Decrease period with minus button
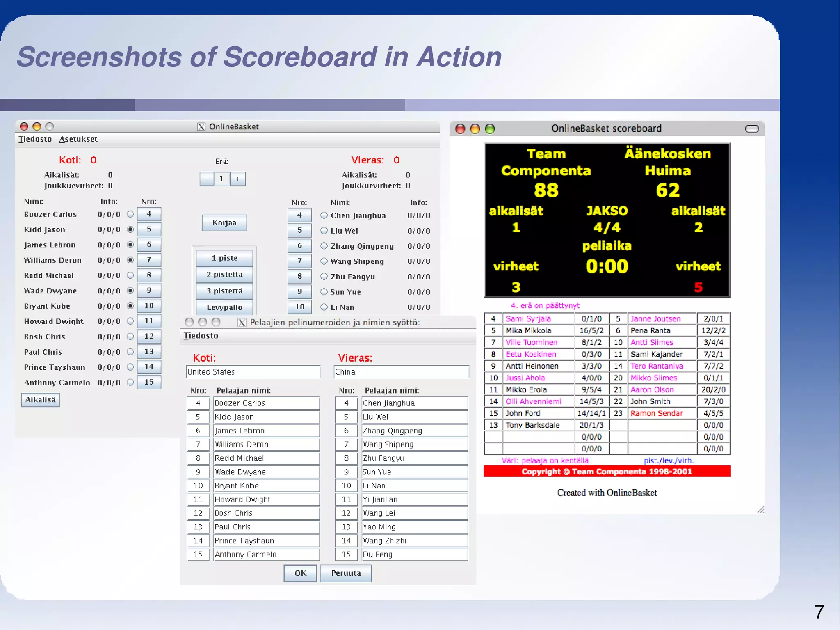 [207, 179]
